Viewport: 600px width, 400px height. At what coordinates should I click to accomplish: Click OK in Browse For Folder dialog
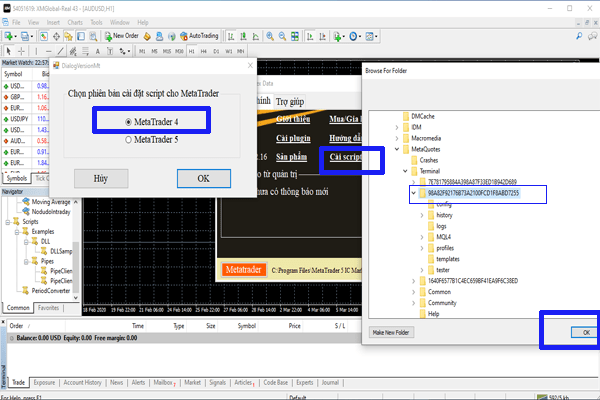585,332
